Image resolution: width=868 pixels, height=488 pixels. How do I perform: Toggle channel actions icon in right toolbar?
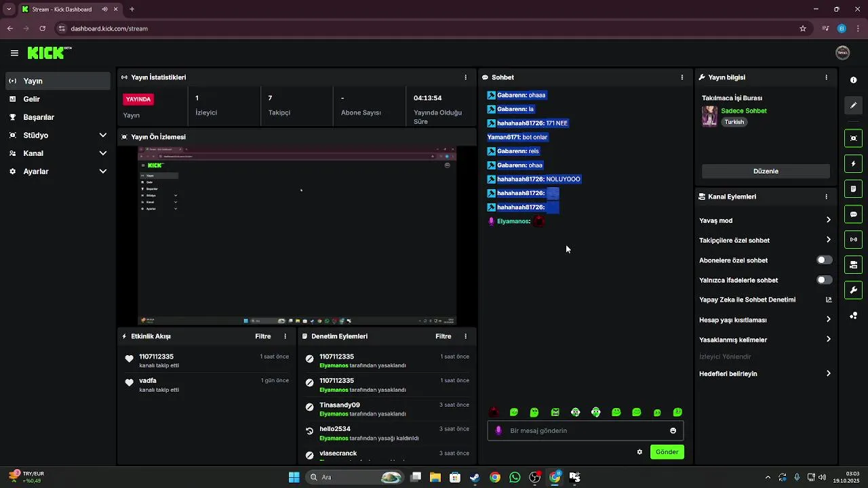pyautogui.click(x=853, y=265)
